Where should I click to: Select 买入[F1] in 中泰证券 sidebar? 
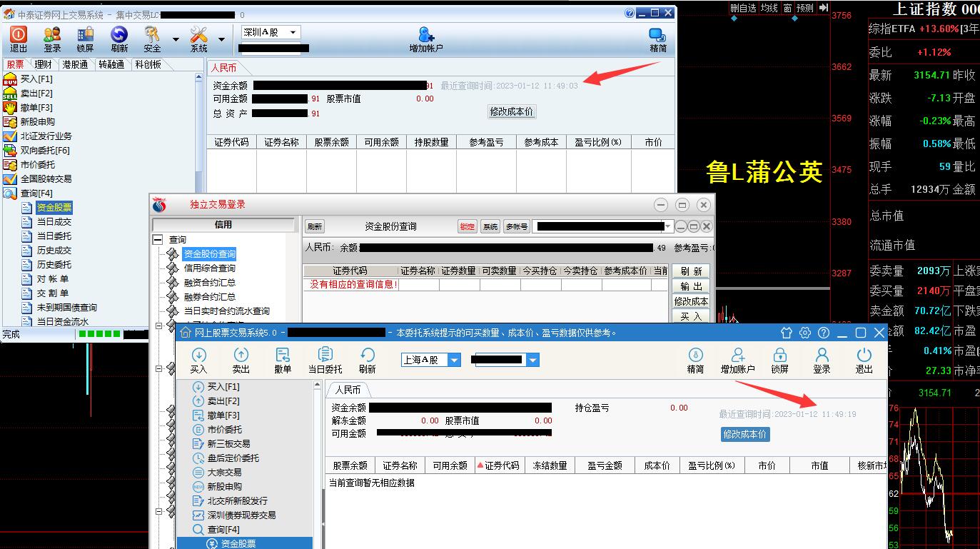(x=36, y=79)
